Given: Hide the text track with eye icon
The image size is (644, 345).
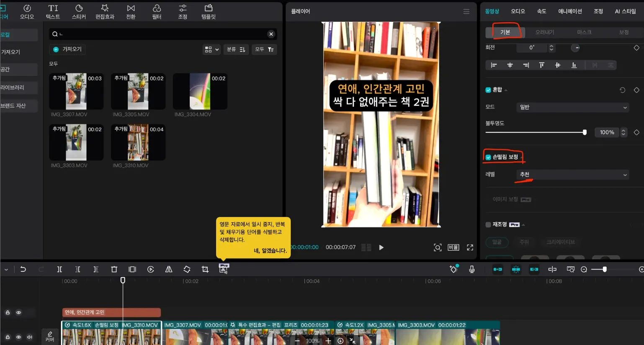Looking at the screenshot, I should pyautogui.click(x=18, y=312).
